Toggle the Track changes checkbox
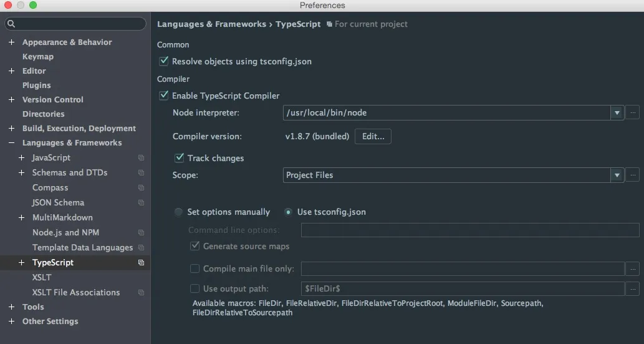 180,158
